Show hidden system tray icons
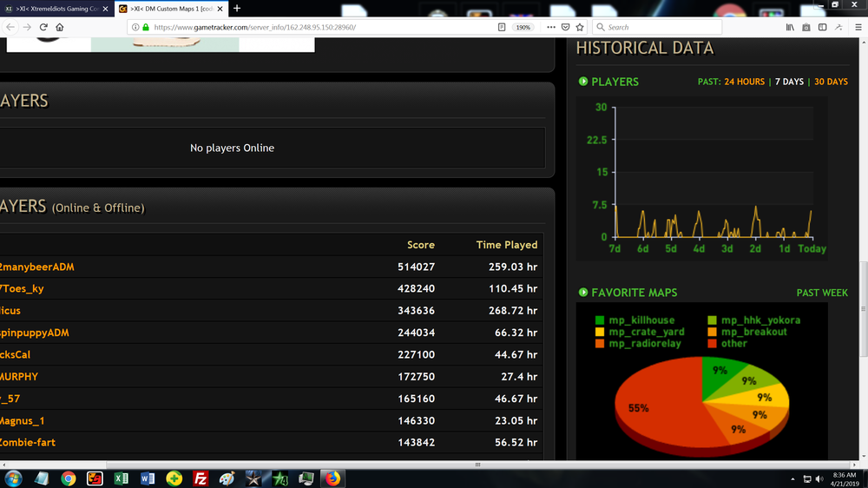Viewport: 868px width, 488px height. click(x=792, y=478)
